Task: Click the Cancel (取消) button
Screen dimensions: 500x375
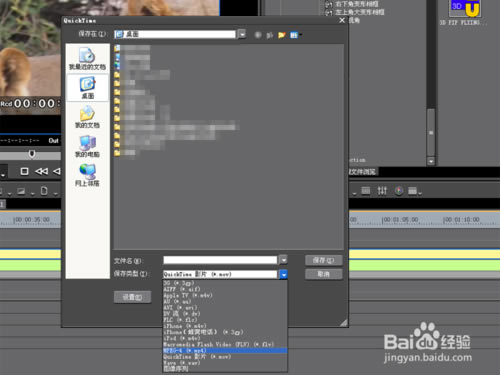Action: pos(323,274)
